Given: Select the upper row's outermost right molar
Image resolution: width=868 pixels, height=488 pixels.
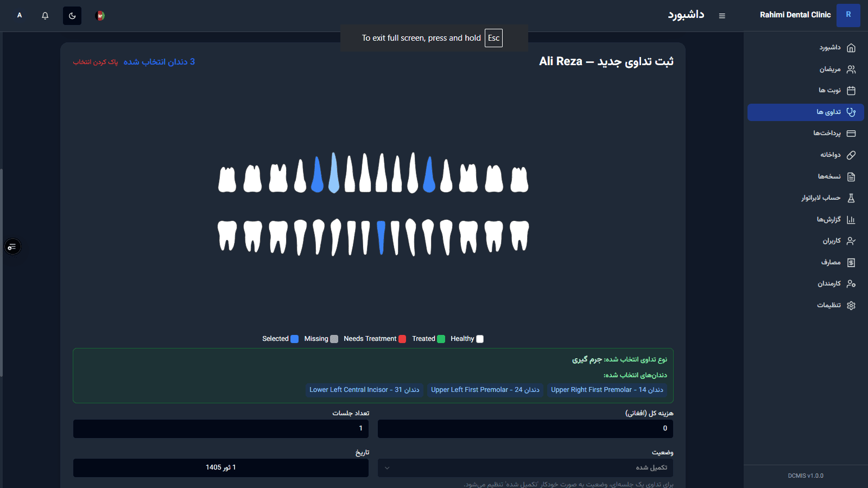Looking at the screenshot, I should pyautogui.click(x=519, y=179).
